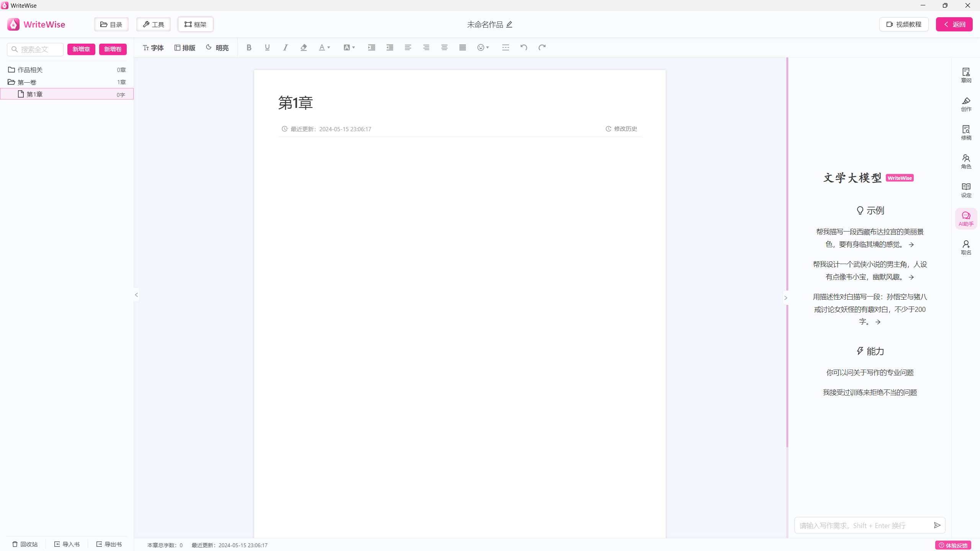This screenshot has width=980, height=551.
Task: Click the 新增章 button
Action: [x=81, y=49]
